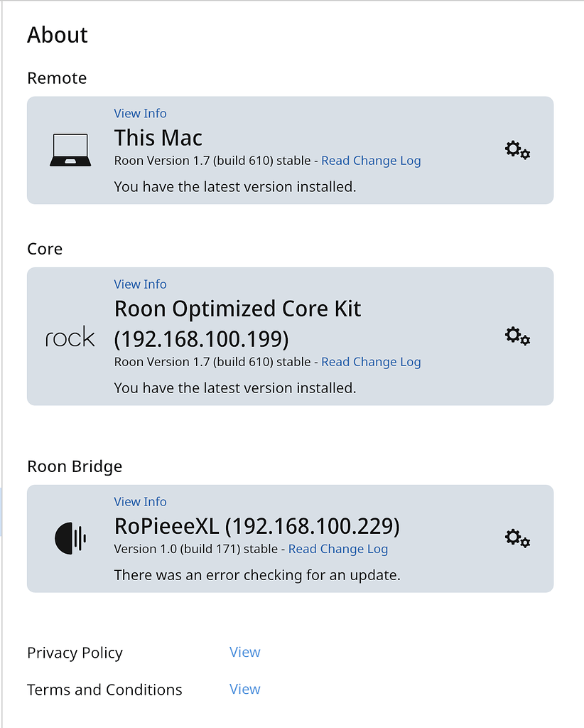Select the This Mac title text
The width and height of the screenshot is (584, 728).
pyautogui.click(x=158, y=138)
